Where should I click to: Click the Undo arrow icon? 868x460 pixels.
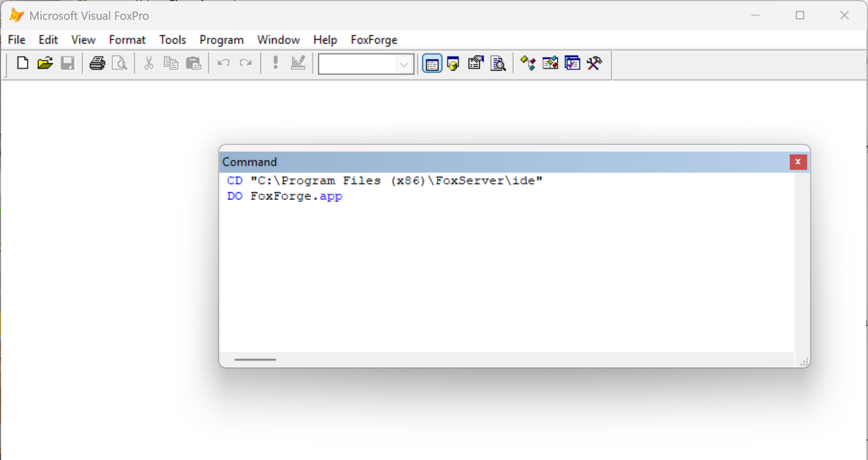coord(224,63)
